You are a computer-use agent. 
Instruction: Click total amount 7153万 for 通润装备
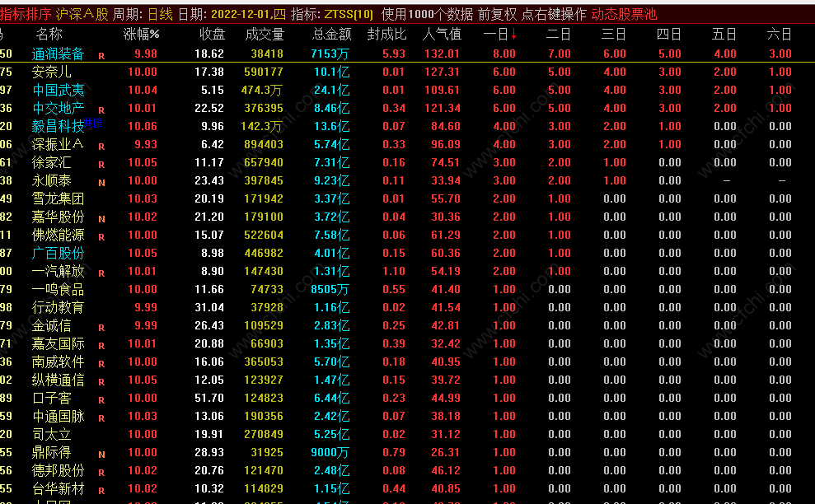(x=330, y=54)
